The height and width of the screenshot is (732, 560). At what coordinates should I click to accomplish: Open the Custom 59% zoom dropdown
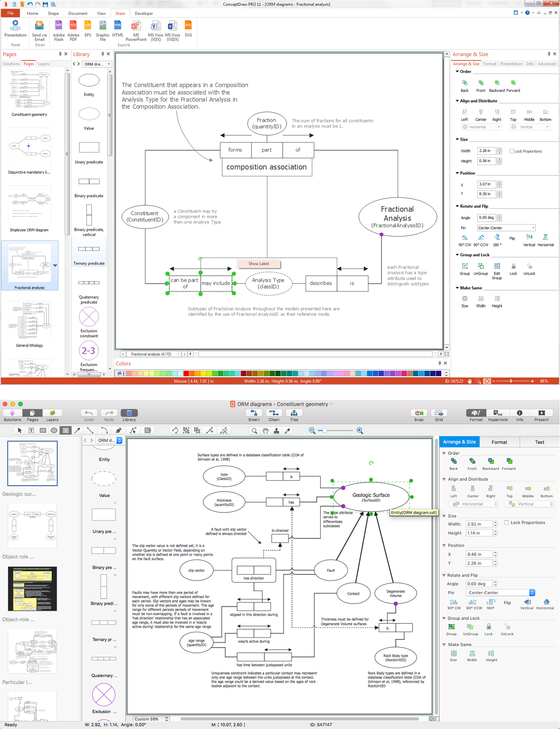[x=151, y=719]
